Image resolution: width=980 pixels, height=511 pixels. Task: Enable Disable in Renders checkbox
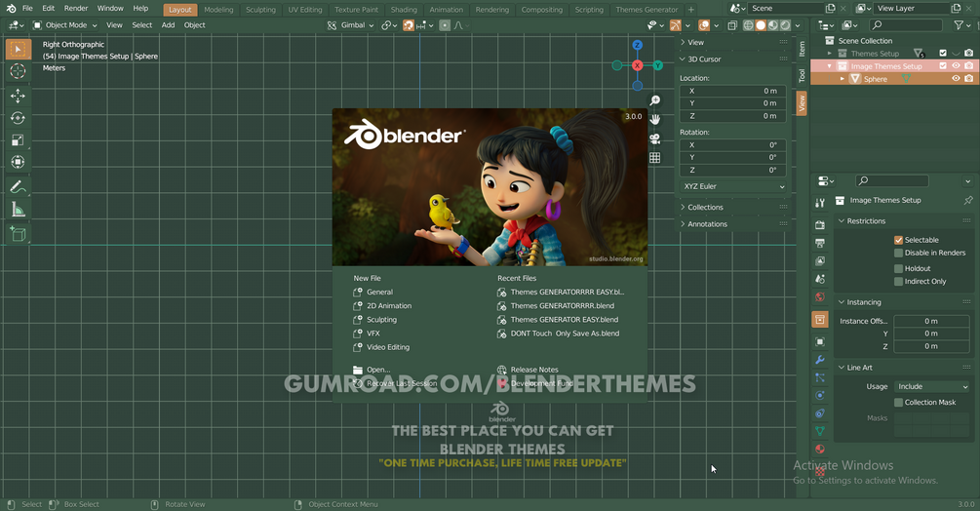[898, 253]
